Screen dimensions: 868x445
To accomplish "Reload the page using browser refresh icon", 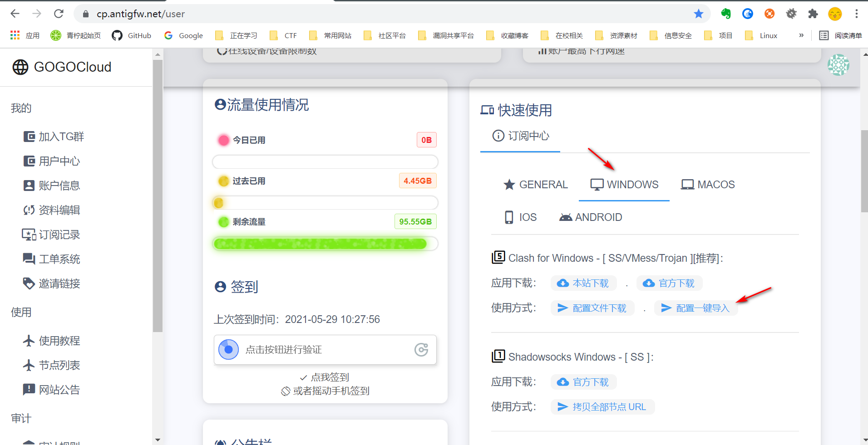I will pos(59,14).
